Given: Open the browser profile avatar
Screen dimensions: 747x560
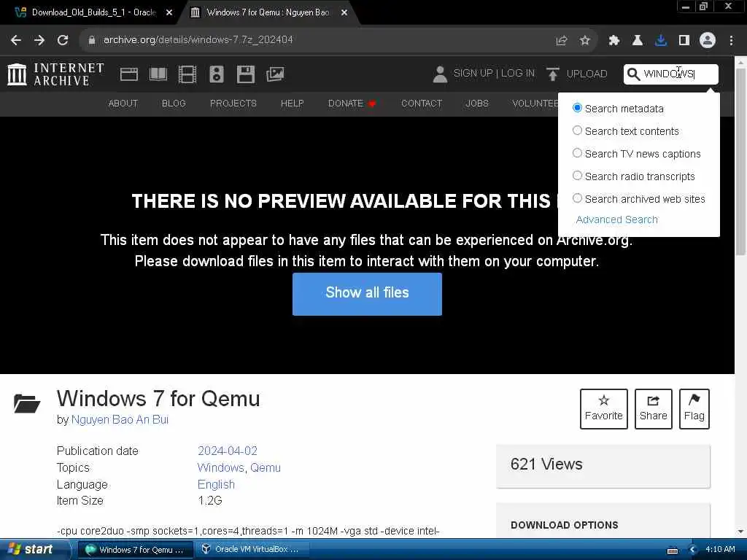Looking at the screenshot, I should 708,41.
